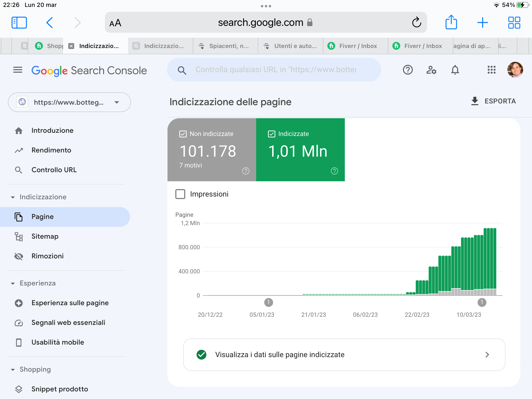Tap the three-dot multitasking control
This screenshot has height=399, width=532.
(266, 6)
